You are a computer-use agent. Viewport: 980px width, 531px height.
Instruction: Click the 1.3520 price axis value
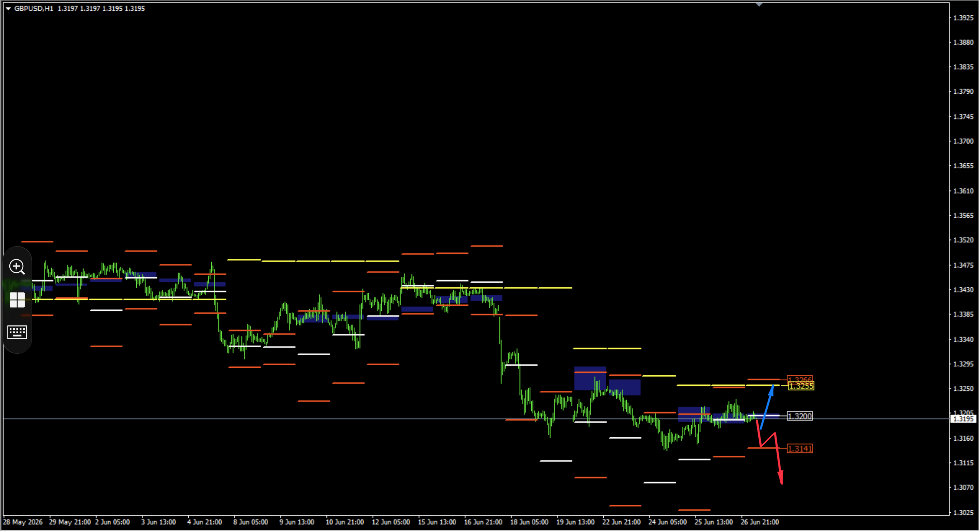tap(963, 240)
